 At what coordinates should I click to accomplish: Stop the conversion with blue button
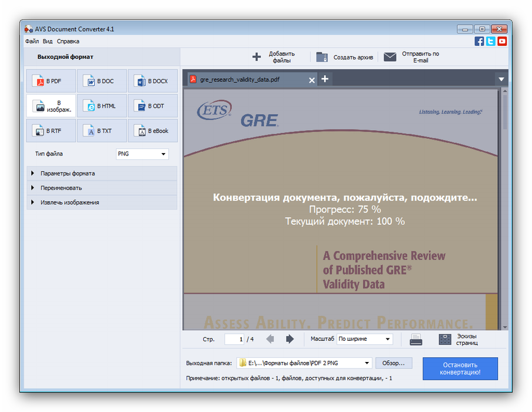point(460,368)
